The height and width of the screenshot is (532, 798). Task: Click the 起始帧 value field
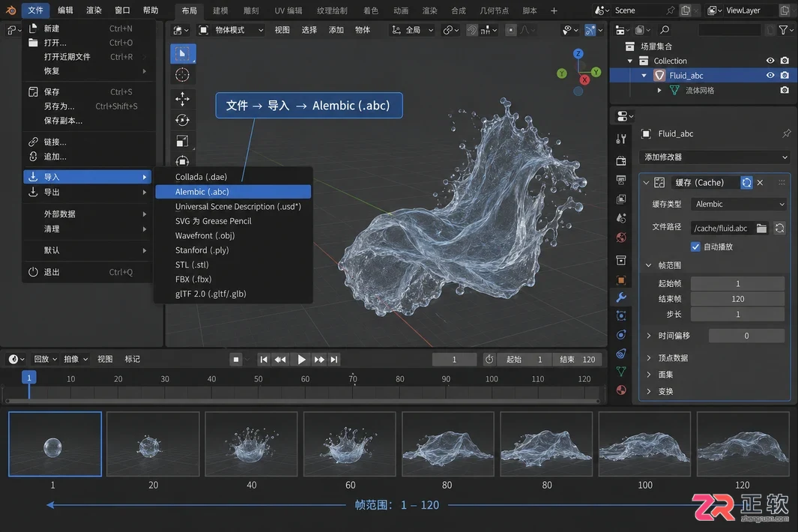coord(737,283)
